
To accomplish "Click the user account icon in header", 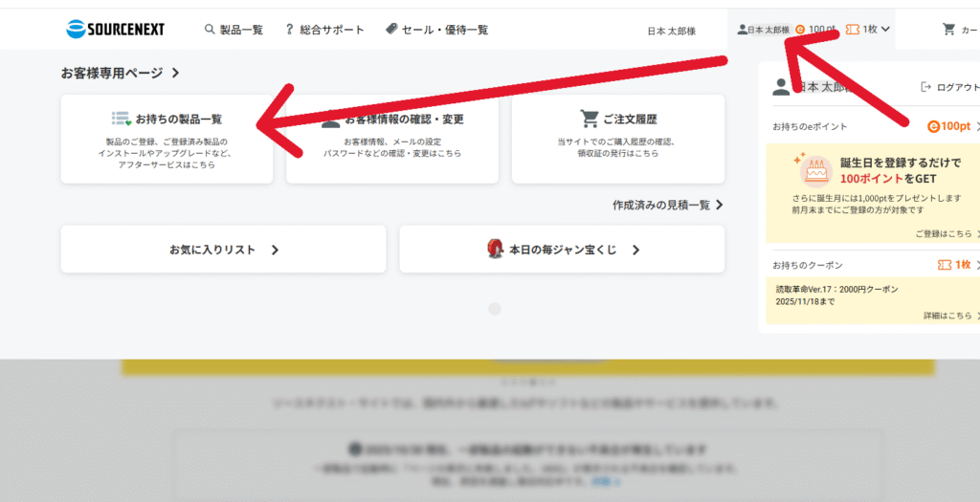I will [x=742, y=30].
